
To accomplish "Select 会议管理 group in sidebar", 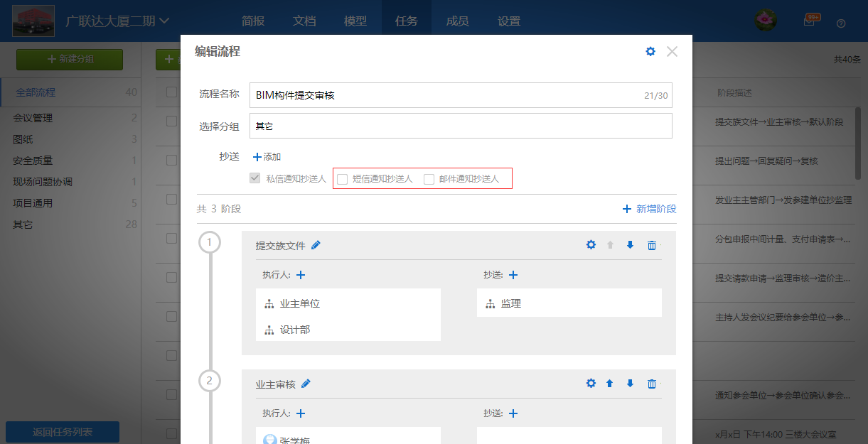I will click(33, 118).
